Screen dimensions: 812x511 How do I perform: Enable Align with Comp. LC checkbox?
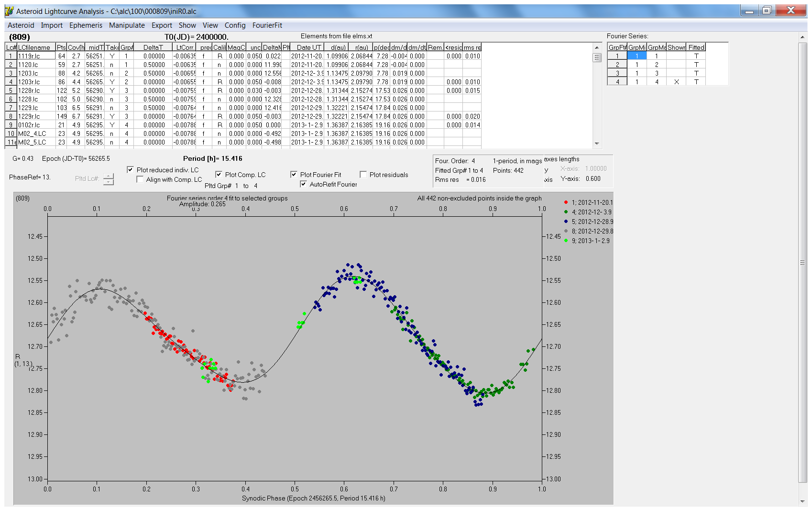click(x=140, y=179)
